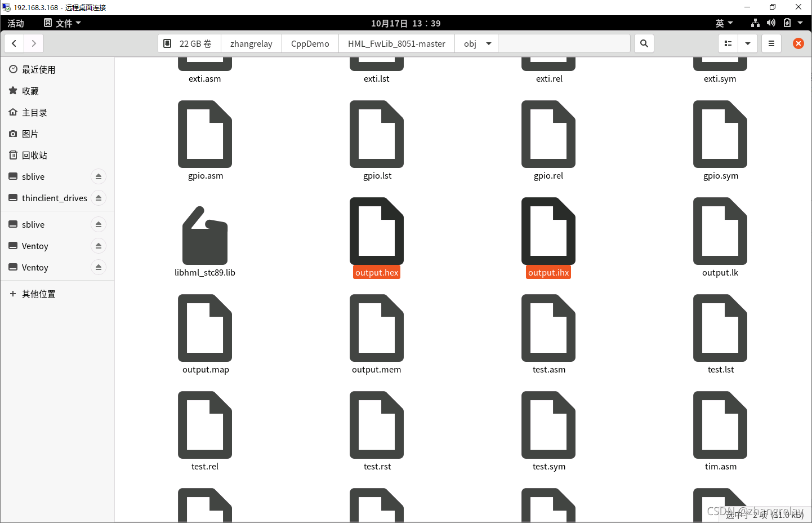Click the exti.sym file name
The height and width of the screenshot is (523, 812).
coord(720,79)
